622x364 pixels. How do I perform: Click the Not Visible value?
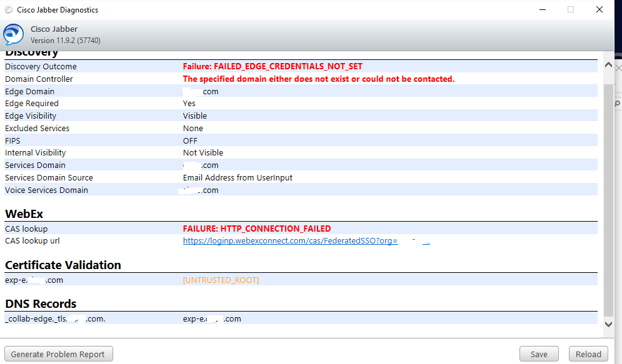click(x=203, y=153)
